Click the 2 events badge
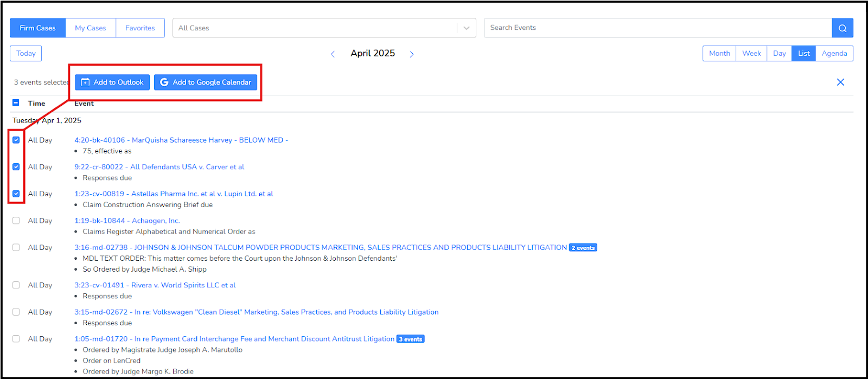Screen dimensions: 868x379 (x=583, y=248)
